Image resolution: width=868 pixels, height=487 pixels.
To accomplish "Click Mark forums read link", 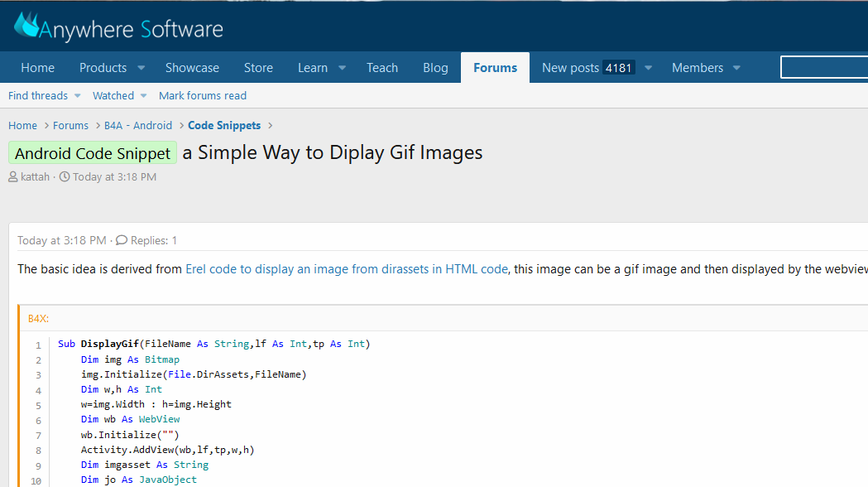I will point(203,96).
